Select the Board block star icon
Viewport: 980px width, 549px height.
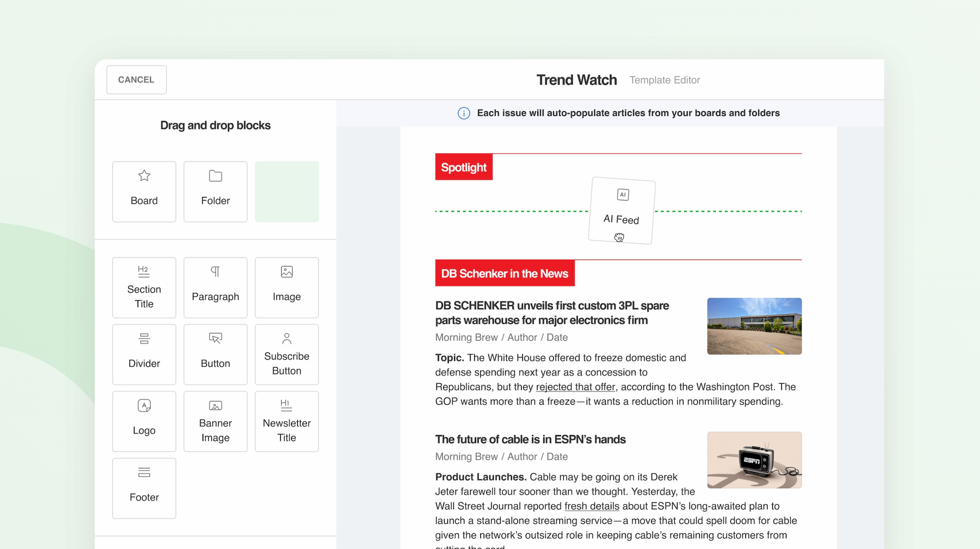144,175
